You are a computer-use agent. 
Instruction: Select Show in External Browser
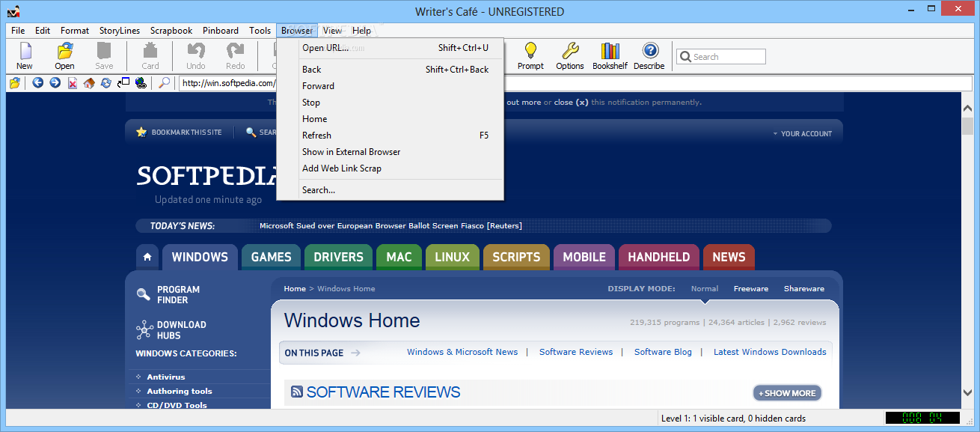coord(390,152)
